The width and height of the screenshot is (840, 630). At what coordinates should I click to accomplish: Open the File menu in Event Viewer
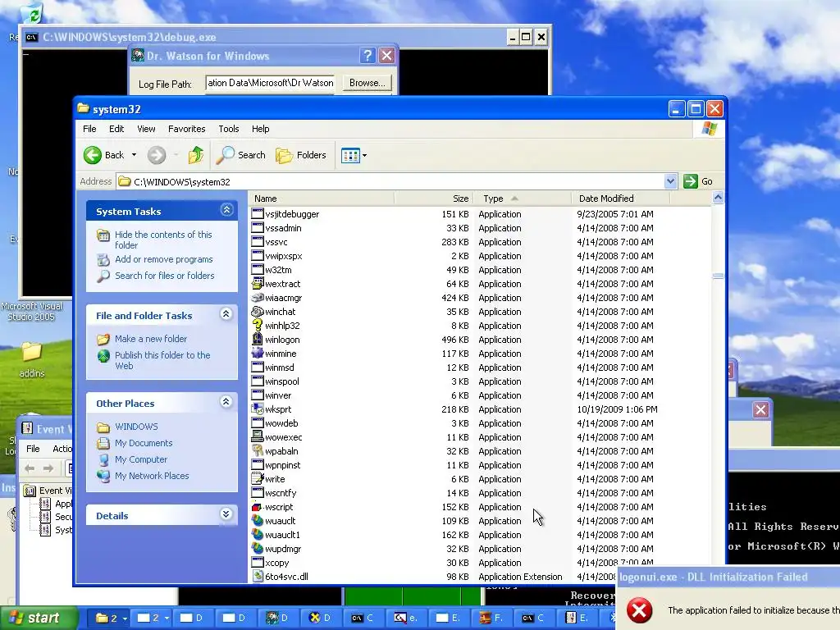(x=33, y=449)
